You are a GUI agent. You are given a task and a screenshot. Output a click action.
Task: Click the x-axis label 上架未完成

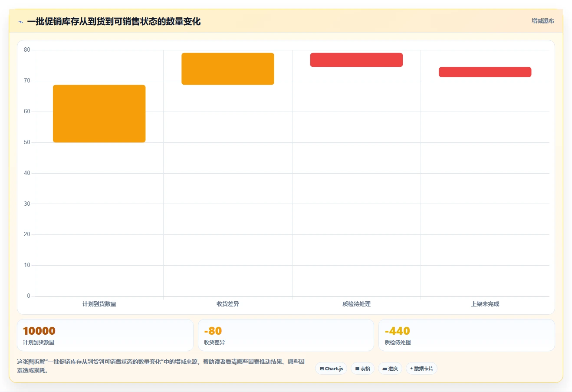click(485, 304)
